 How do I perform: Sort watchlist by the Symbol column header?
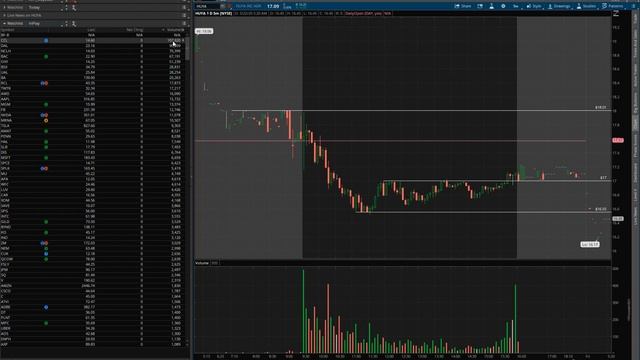click(8, 30)
